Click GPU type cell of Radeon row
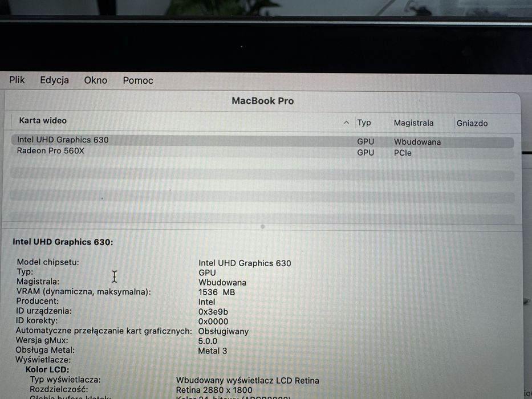 366,153
